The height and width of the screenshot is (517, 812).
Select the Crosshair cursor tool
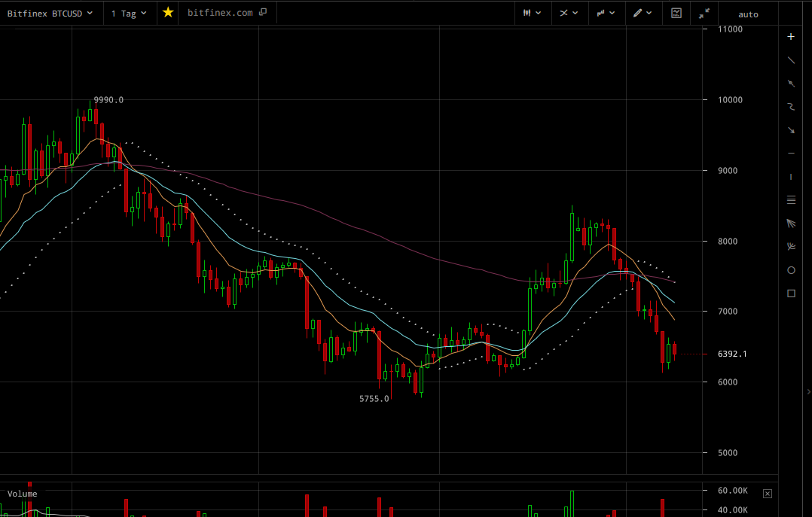coord(791,37)
